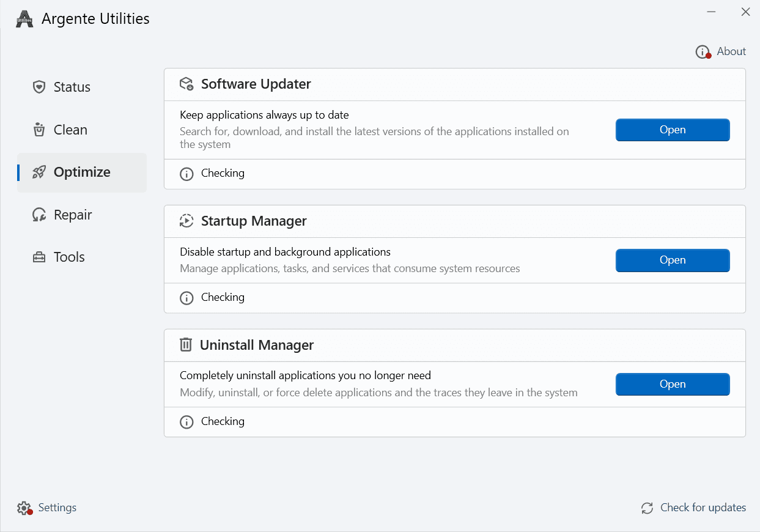Click the Settings gear icon
This screenshot has width=760, height=532.
click(24, 508)
